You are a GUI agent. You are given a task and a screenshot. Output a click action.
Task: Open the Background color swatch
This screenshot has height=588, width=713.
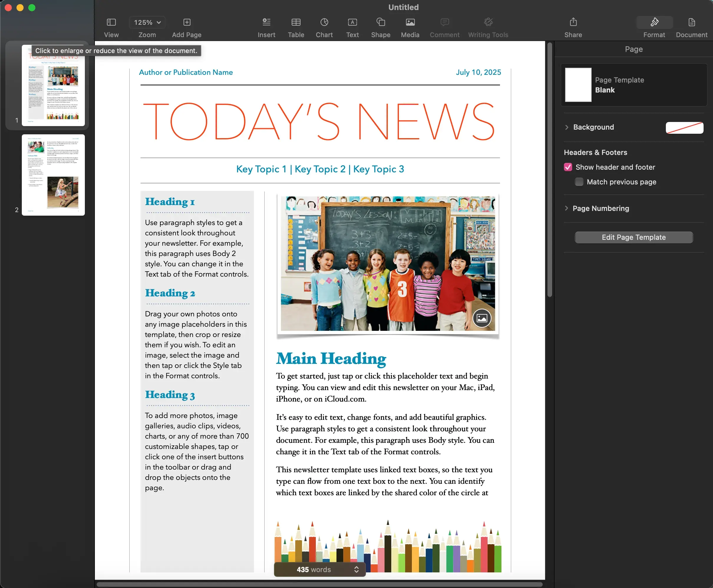click(x=684, y=128)
